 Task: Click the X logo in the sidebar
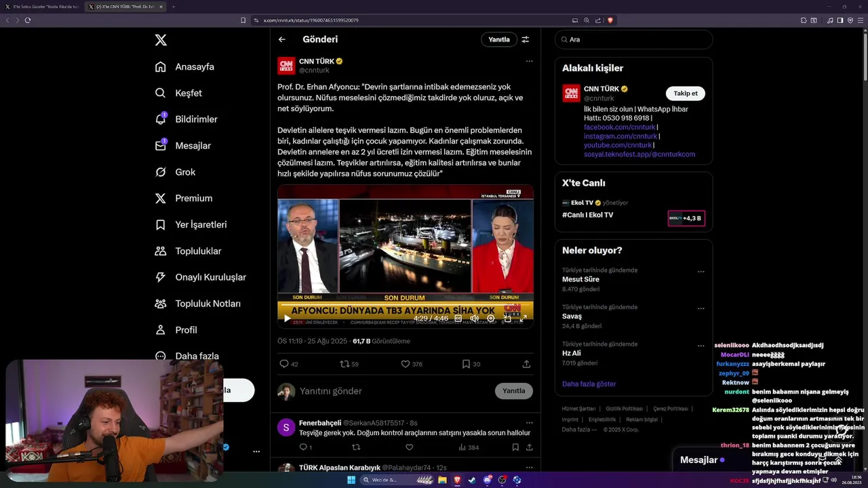[161, 40]
